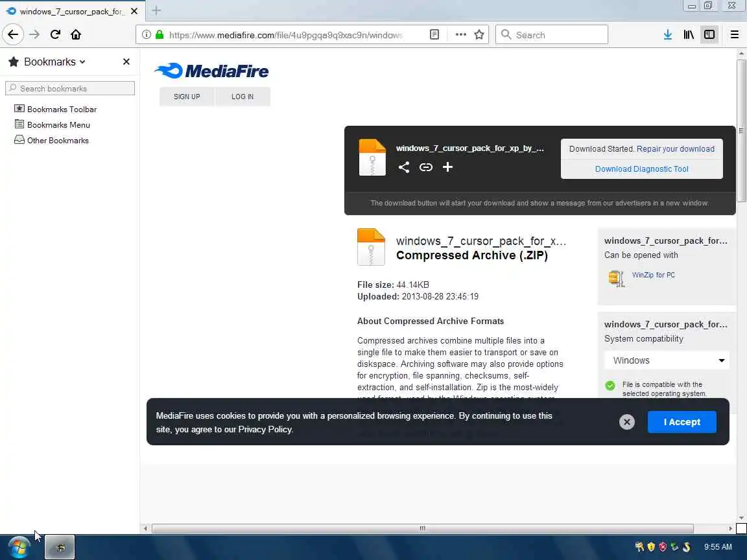Click the ZIP icon beside Compressed Archive heading

click(x=371, y=247)
